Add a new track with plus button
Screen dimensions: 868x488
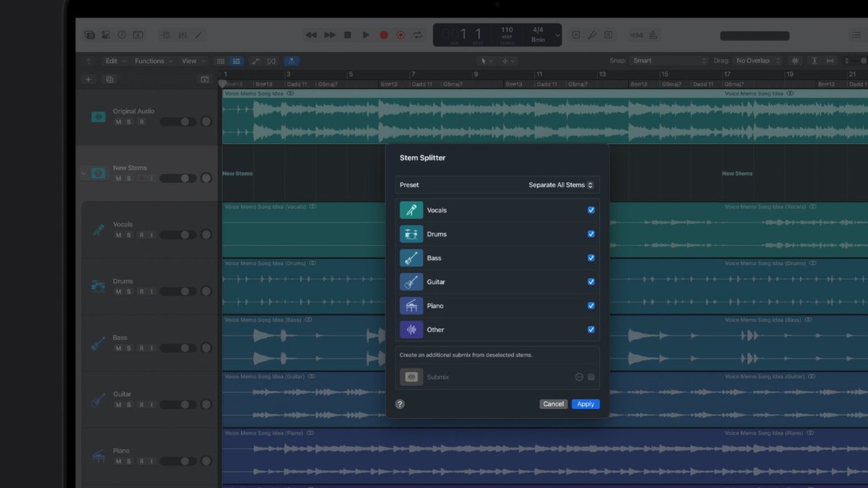tap(89, 80)
